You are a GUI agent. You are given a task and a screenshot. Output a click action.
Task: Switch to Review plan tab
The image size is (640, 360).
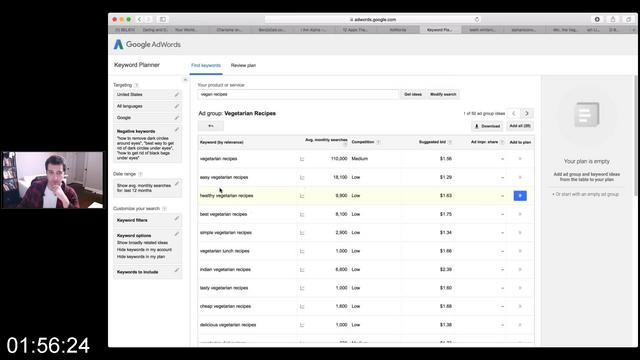click(243, 65)
